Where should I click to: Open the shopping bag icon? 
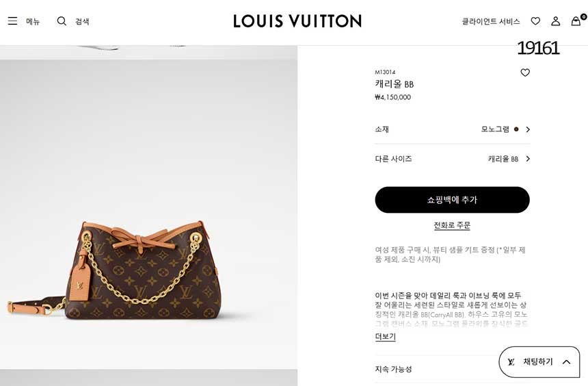click(576, 21)
